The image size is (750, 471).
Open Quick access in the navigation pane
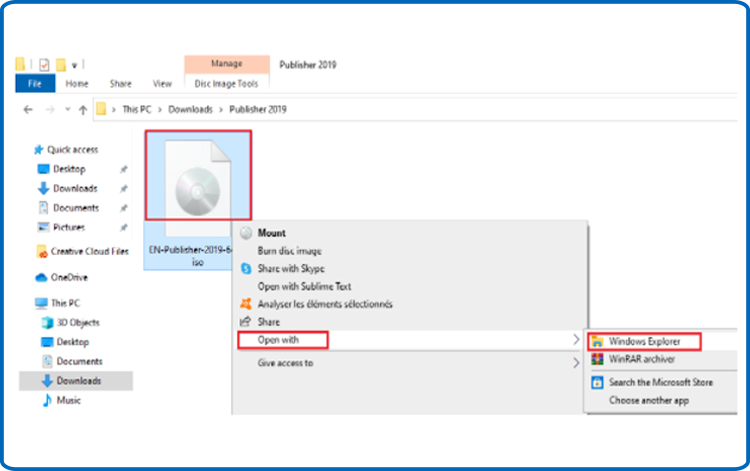[x=73, y=150]
